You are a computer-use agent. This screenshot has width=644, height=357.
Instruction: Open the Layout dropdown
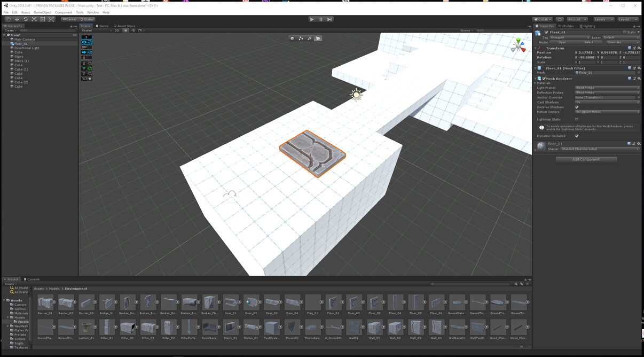[x=627, y=19]
